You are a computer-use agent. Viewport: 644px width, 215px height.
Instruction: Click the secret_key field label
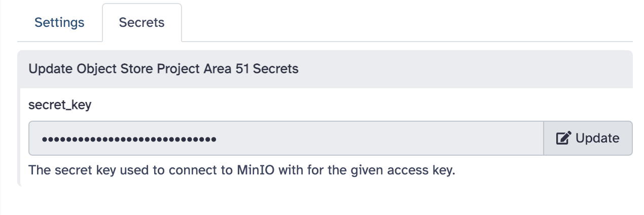click(60, 105)
